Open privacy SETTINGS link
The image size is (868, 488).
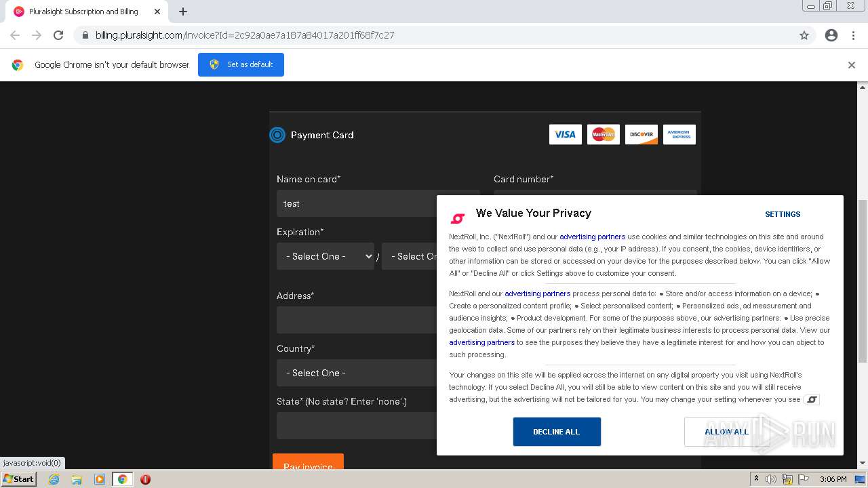click(x=783, y=214)
